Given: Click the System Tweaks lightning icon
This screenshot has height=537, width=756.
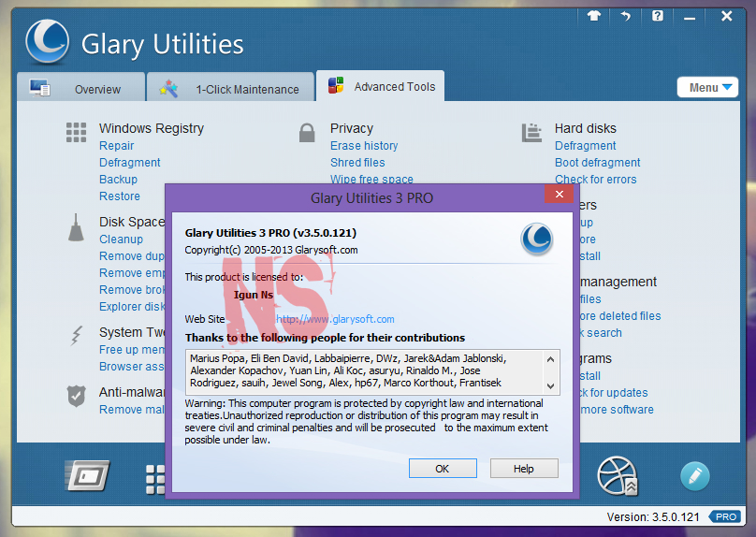Looking at the screenshot, I should coord(76,336).
